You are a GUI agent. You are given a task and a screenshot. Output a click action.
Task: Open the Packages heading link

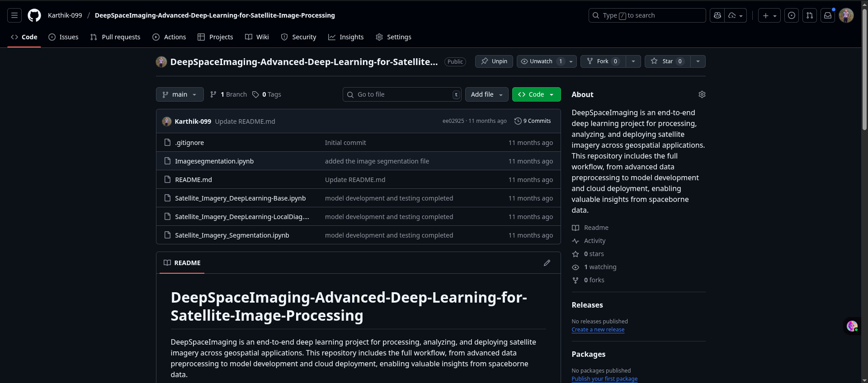tap(588, 354)
